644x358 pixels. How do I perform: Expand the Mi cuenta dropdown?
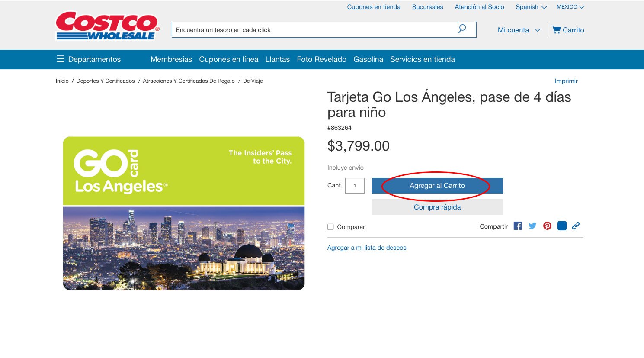[519, 30]
